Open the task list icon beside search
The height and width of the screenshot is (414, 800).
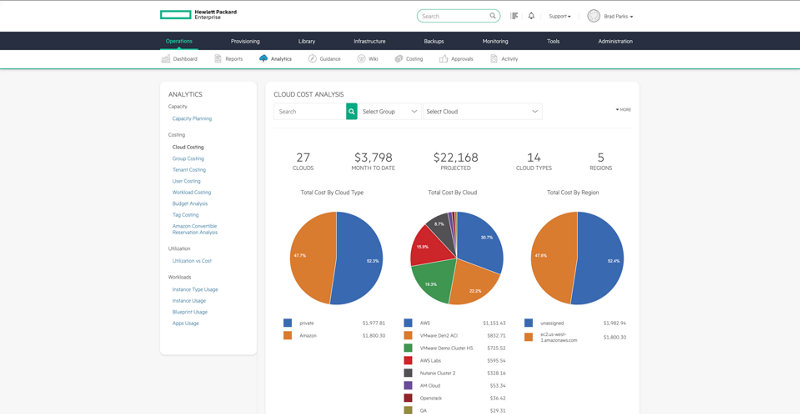pos(514,16)
